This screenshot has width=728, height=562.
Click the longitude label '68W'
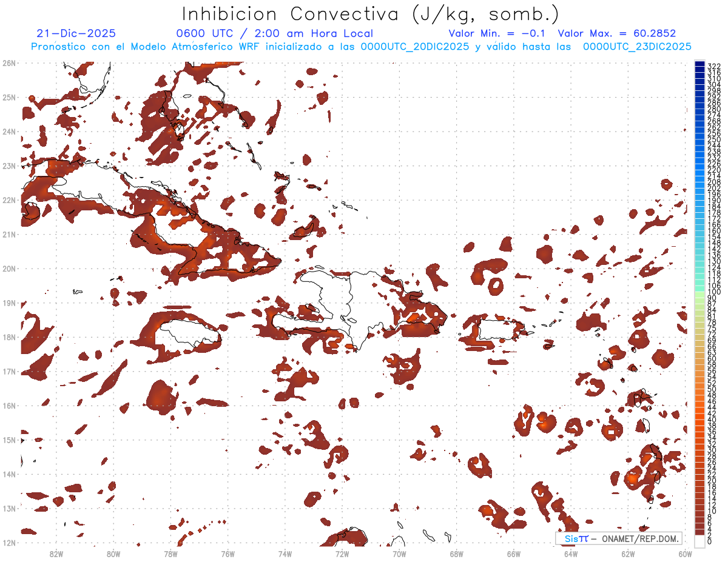456,554
